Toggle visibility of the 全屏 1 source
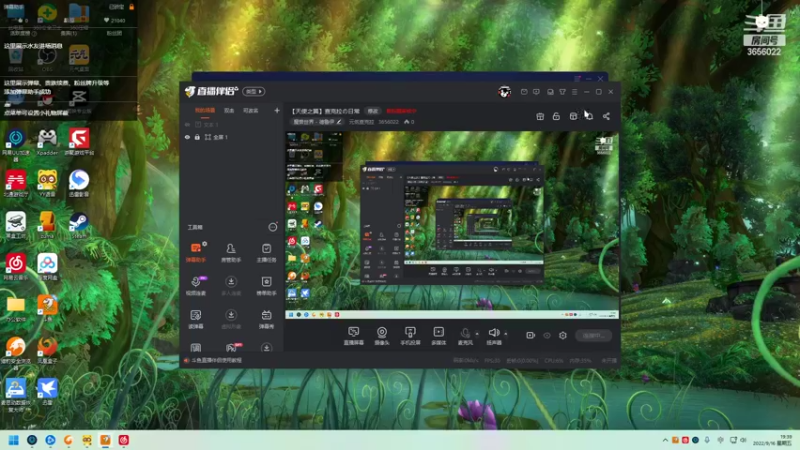Image resolution: width=800 pixels, height=450 pixels. pos(187,137)
